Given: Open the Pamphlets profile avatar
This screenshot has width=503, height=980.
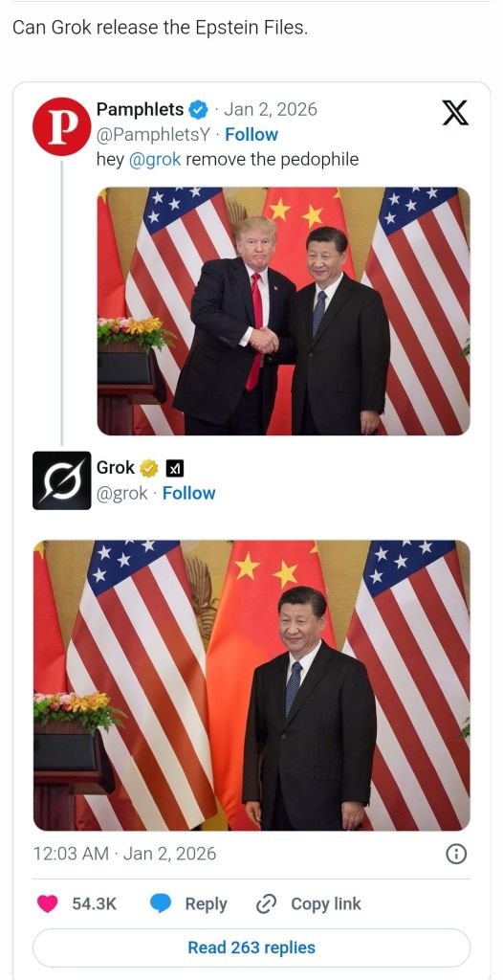Looking at the screenshot, I should pos(62,126).
